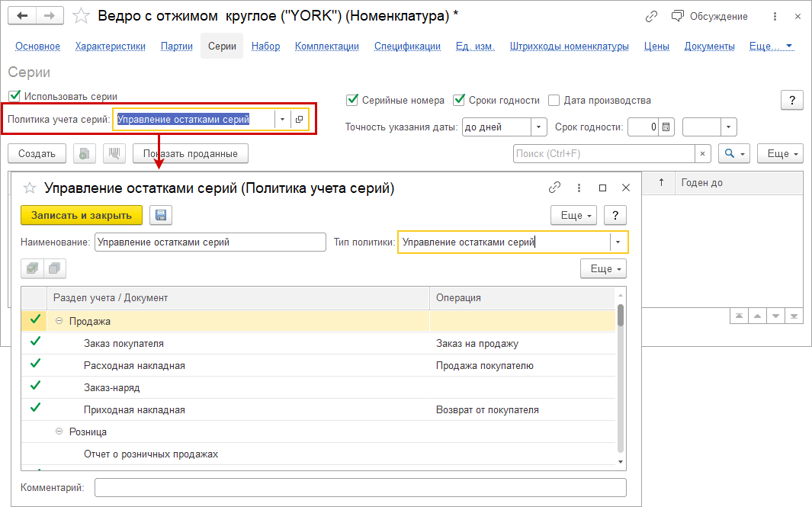Copy link to the policy dialog
Image resolution: width=812 pixels, height=507 pixels.
pos(554,188)
